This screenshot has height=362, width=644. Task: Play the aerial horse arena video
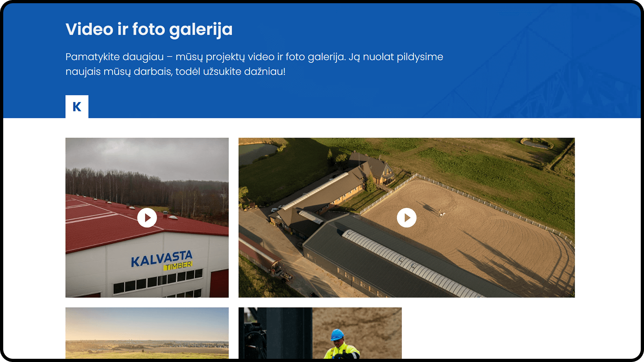pyautogui.click(x=407, y=218)
